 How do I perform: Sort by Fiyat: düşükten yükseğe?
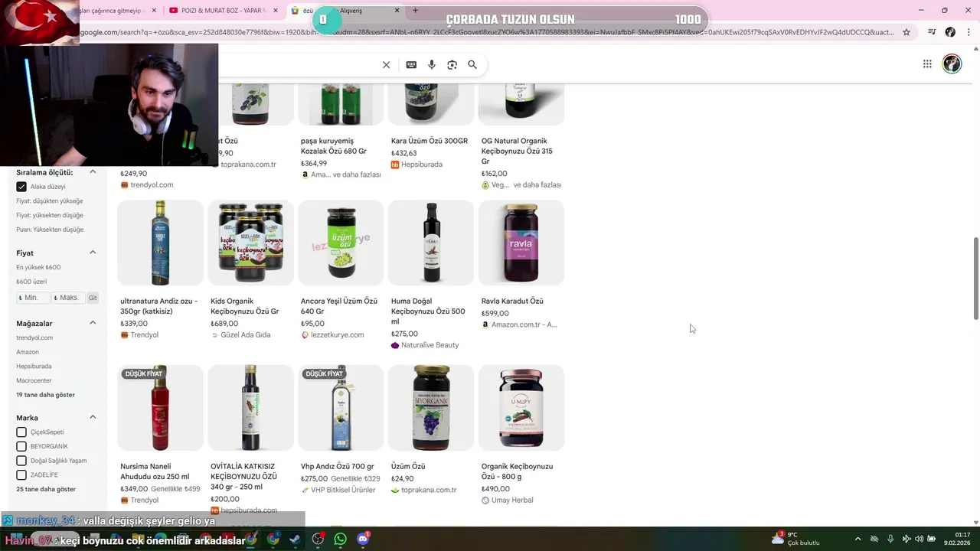[x=50, y=201]
